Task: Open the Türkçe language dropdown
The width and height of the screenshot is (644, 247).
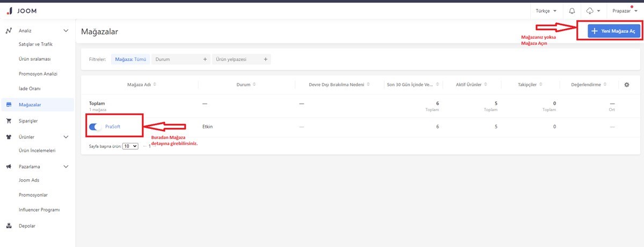Action: click(x=546, y=11)
